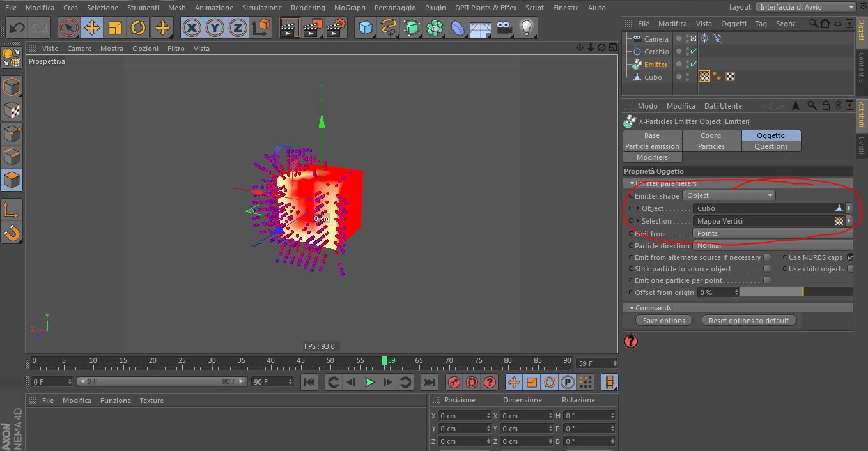Select the Rotate tool icon
This screenshot has width=868, height=451.
139,28
